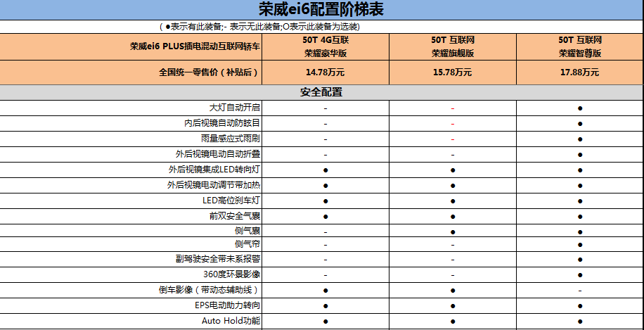Select the 大灯自动开启 row label

[235, 108]
